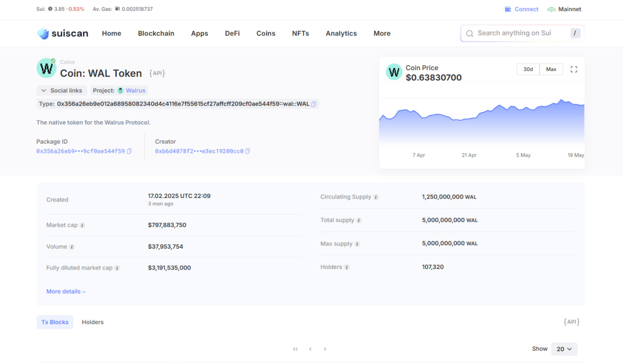Image resolution: width=623 pixels, height=364 pixels.
Task: Switch to the Holders tab
Action: (92, 322)
